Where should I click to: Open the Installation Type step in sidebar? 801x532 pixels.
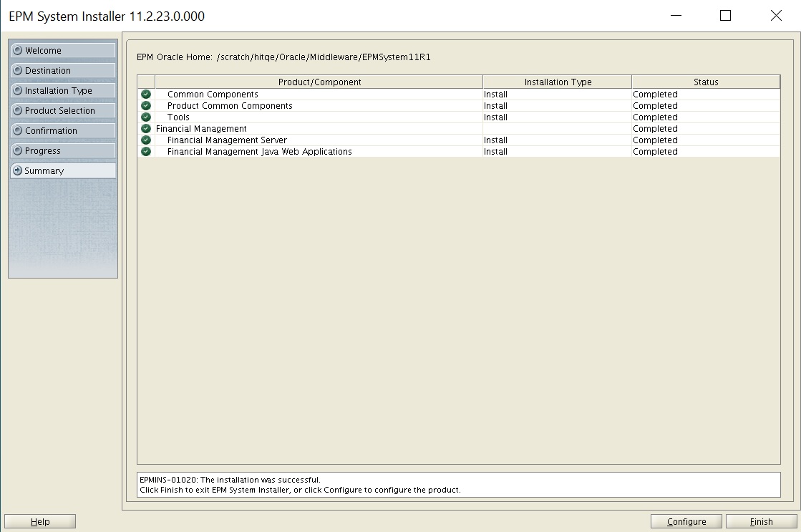(63, 90)
